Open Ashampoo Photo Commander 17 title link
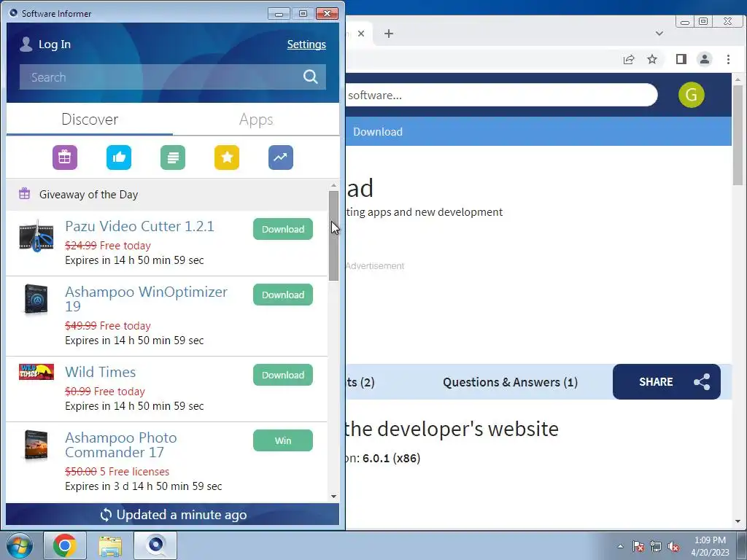 click(121, 445)
